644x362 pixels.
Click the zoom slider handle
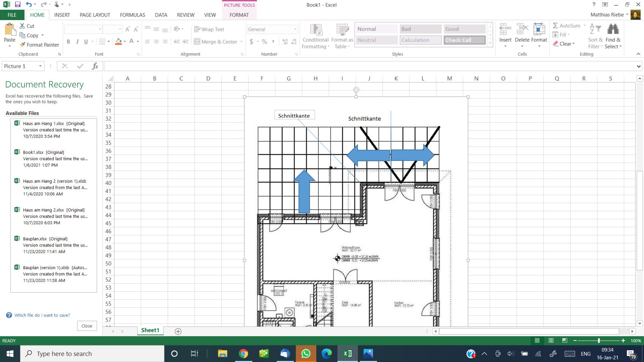coord(599,340)
